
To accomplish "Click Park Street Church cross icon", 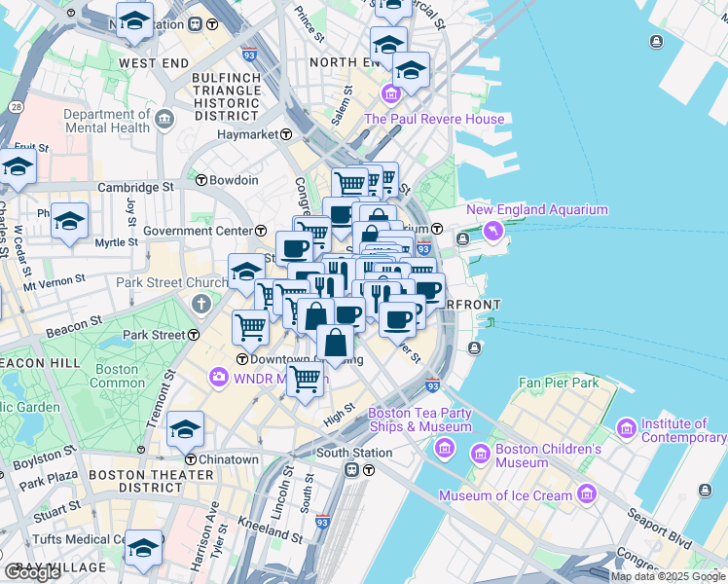I will pos(201,305).
